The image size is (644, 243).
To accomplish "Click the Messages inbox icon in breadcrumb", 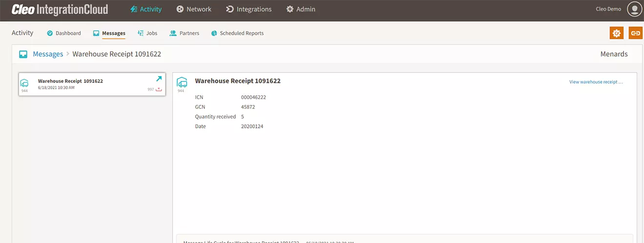I will pos(23,54).
